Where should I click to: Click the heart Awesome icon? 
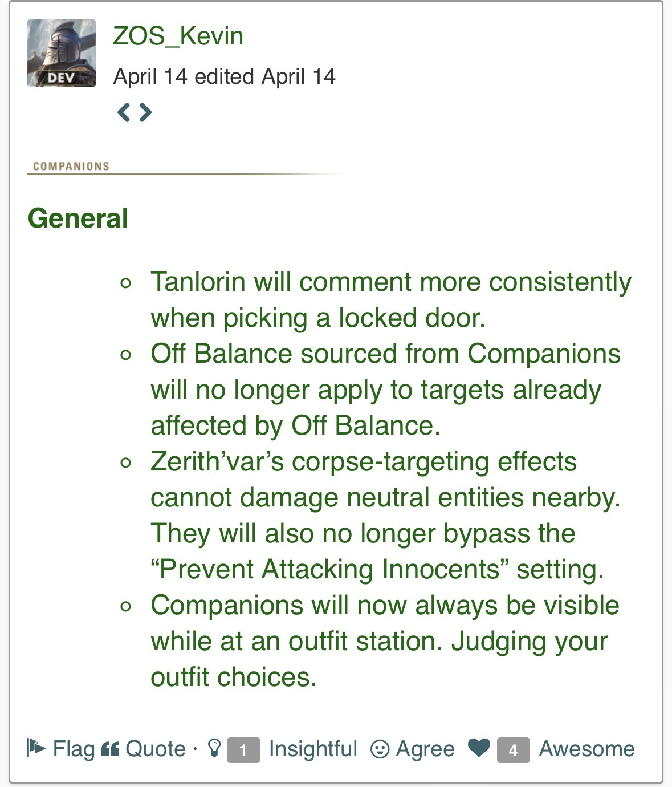click(479, 748)
